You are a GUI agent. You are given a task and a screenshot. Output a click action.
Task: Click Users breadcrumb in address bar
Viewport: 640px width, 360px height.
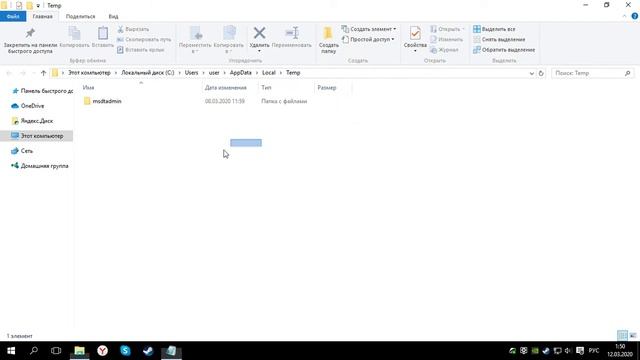tap(191, 73)
